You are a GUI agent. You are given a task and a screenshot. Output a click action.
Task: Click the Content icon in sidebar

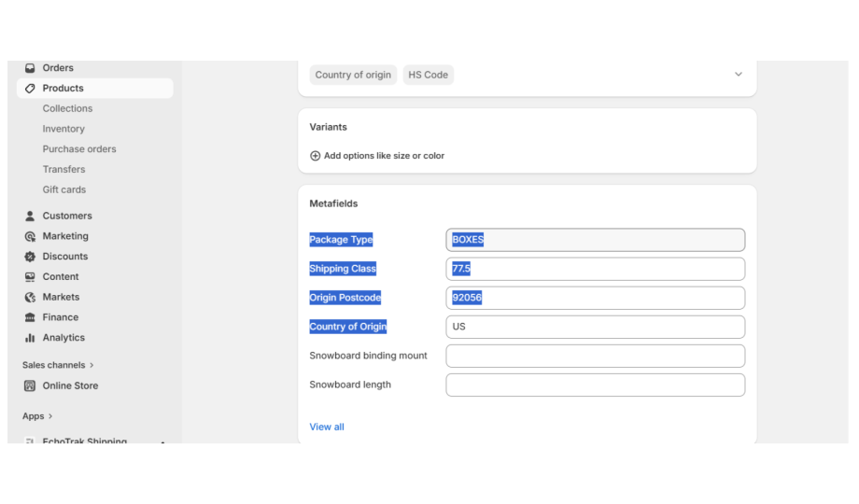pyautogui.click(x=30, y=277)
